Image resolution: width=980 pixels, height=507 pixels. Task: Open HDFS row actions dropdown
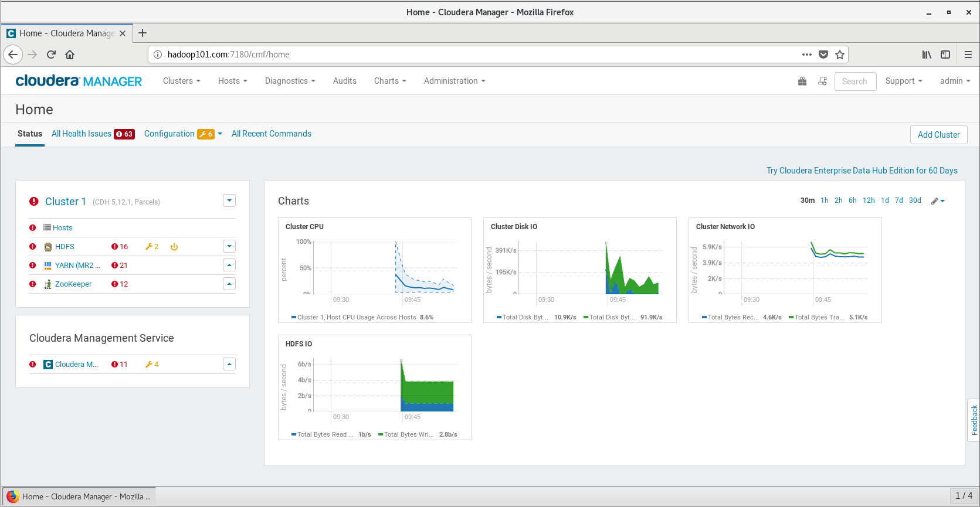(x=229, y=247)
